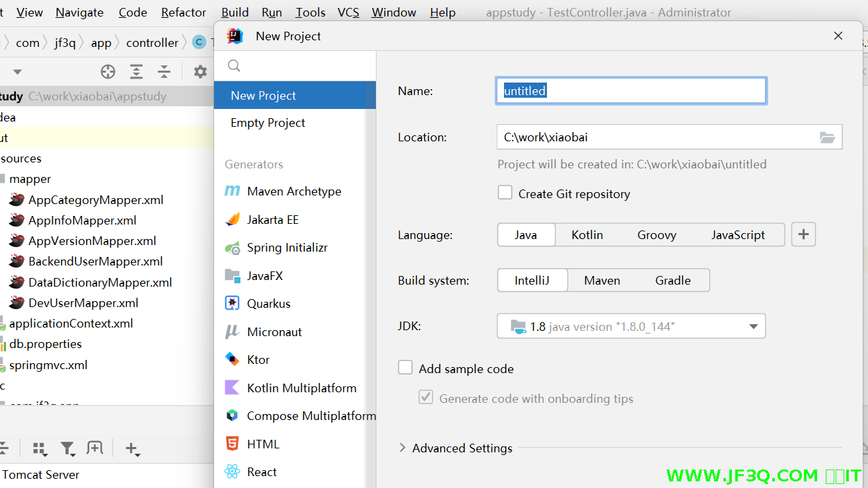This screenshot has height=488, width=868.
Task: Click the add language plus button
Action: [803, 234]
